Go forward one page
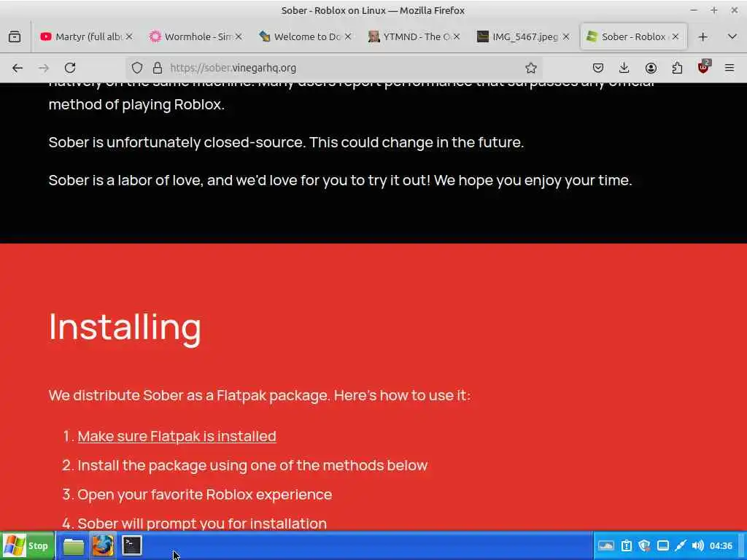This screenshot has width=747, height=560. [x=44, y=68]
